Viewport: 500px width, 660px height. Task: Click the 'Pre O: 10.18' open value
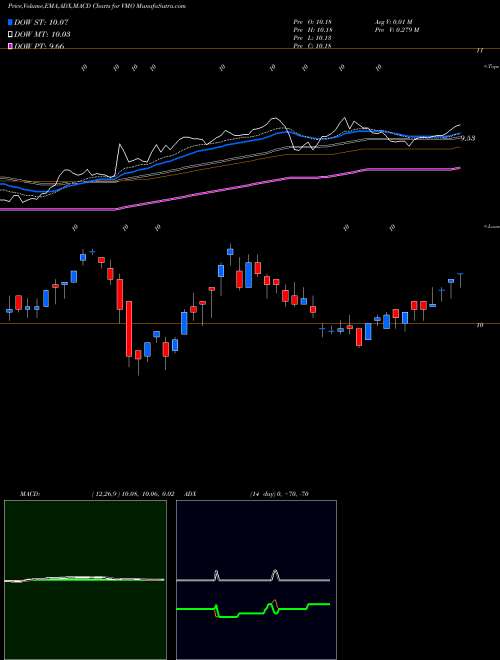click(312, 21)
